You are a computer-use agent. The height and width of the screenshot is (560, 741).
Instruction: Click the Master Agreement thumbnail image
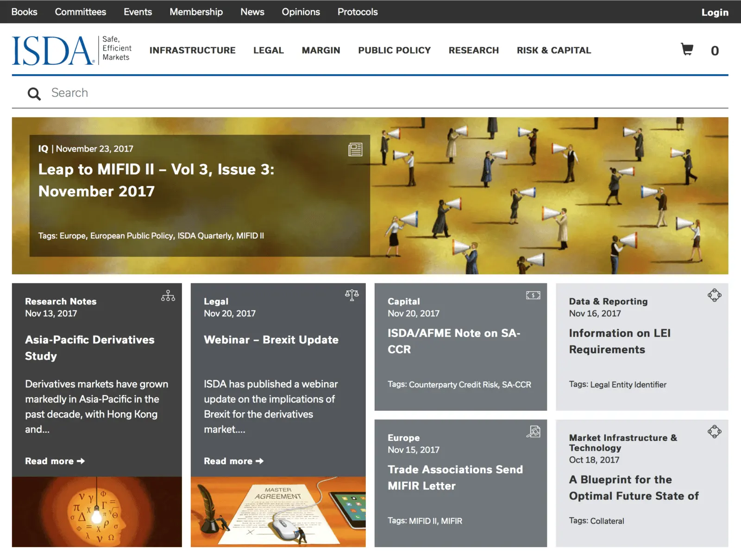[278, 512]
